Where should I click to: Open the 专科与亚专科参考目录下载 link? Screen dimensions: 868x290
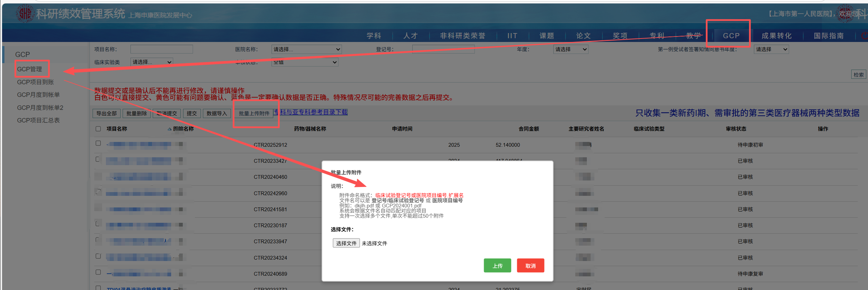(311, 112)
